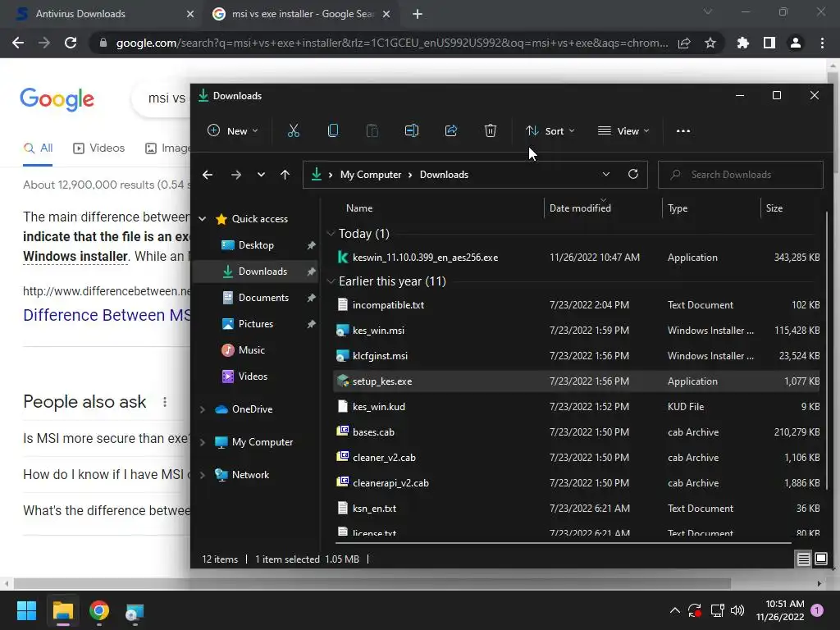
Task: Switch to details view icon in status bar
Action: [804, 559]
